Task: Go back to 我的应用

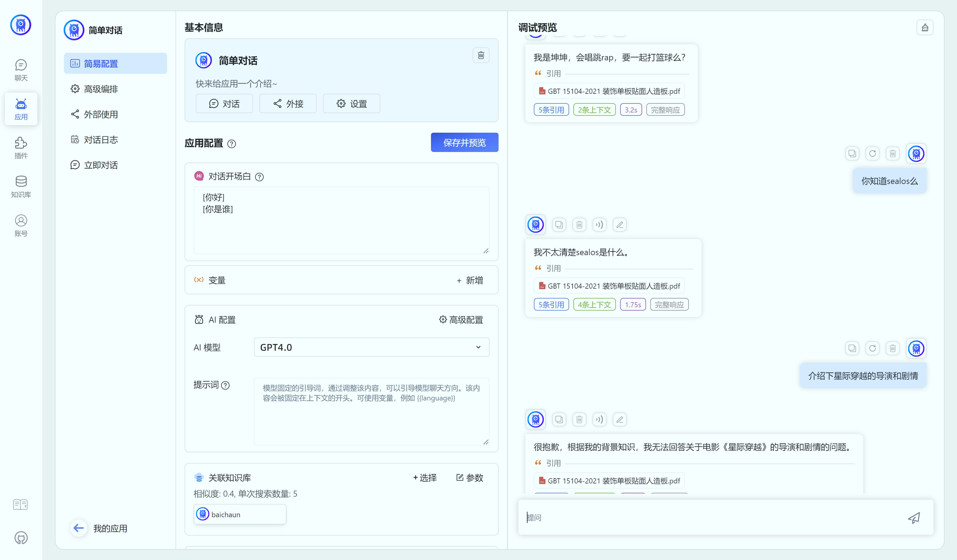Action: (x=99, y=528)
